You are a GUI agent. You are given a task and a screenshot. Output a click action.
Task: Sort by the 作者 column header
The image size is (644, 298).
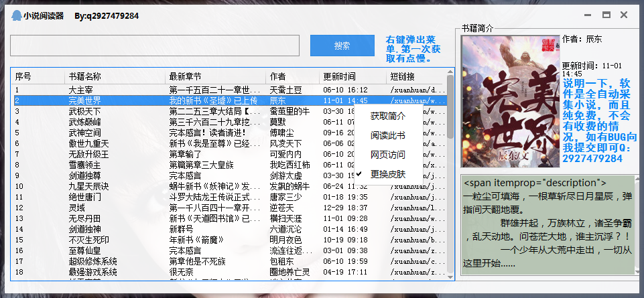(x=292, y=76)
